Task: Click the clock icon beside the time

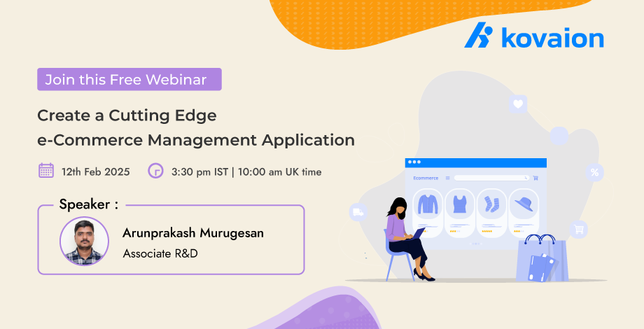Action: point(155,171)
